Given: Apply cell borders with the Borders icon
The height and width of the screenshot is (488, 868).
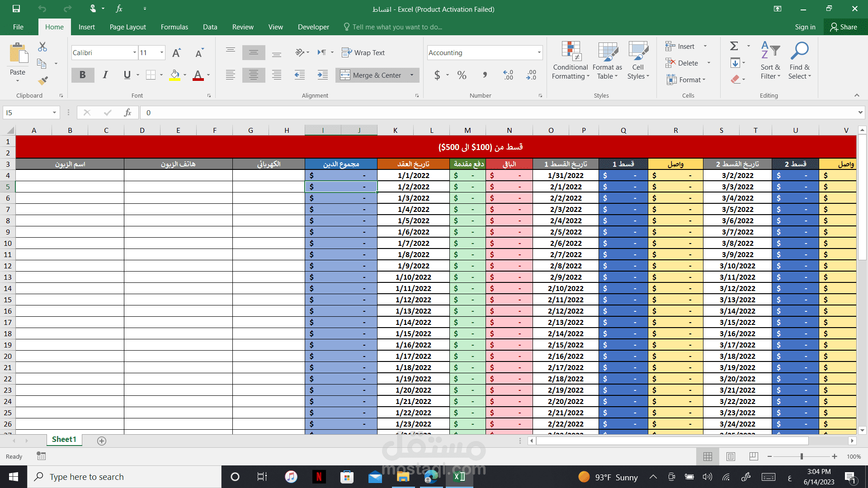Looking at the screenshot, I should [151, 75].
